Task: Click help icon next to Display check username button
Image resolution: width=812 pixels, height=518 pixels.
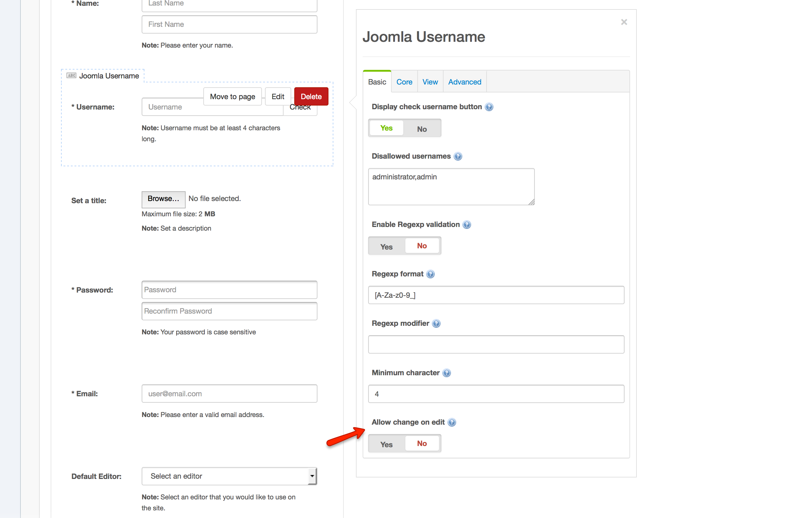Action: tap(489, 107)
